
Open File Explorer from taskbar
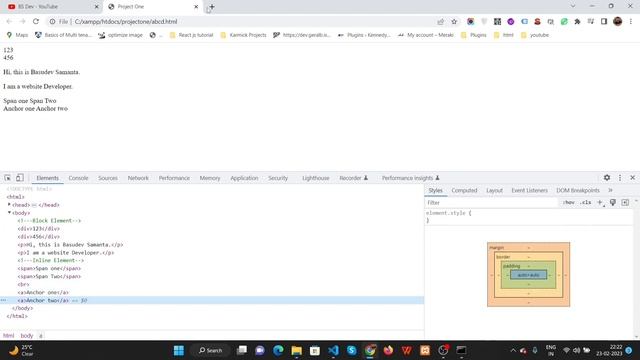[x=296, y=351]
